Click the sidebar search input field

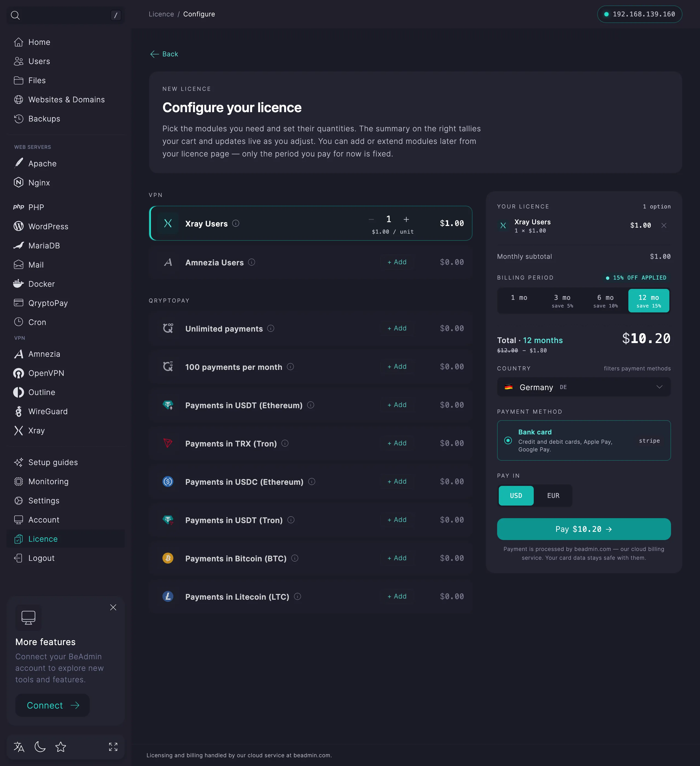coord(66,15)
